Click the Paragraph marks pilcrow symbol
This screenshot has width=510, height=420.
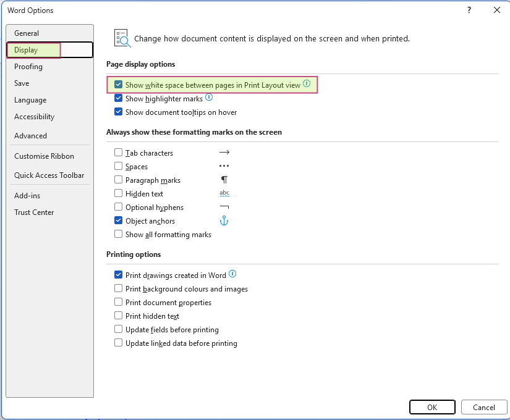(224, 180)
